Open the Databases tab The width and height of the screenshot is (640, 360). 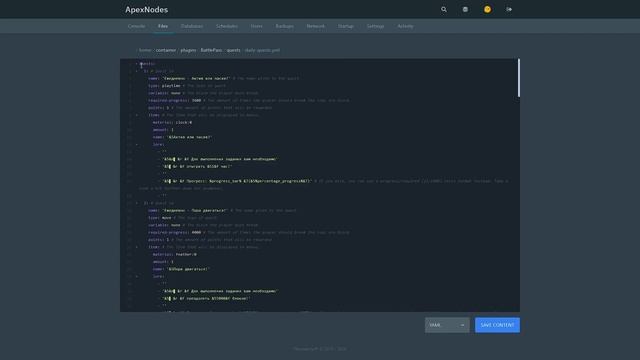click(192, 26)
